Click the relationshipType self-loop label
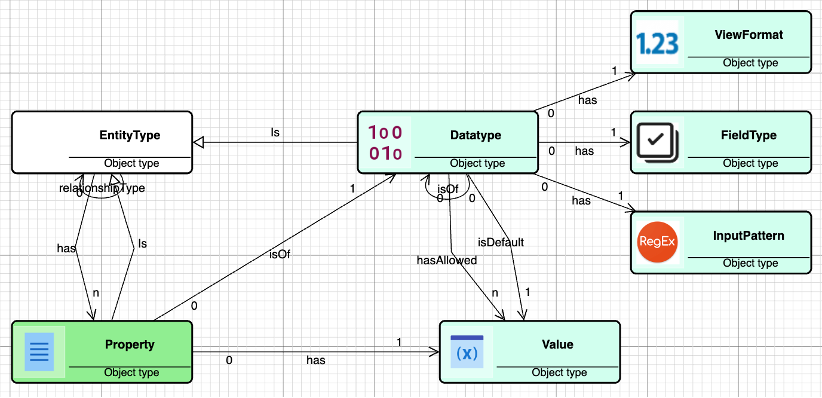The height and width of the screenshot is (398, 822). [102, 187]
